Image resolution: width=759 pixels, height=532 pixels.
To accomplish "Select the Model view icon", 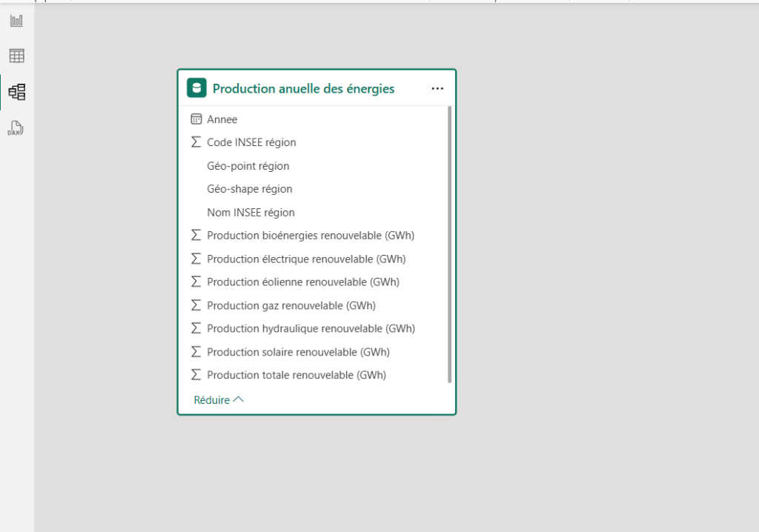I will coord(17,92).
